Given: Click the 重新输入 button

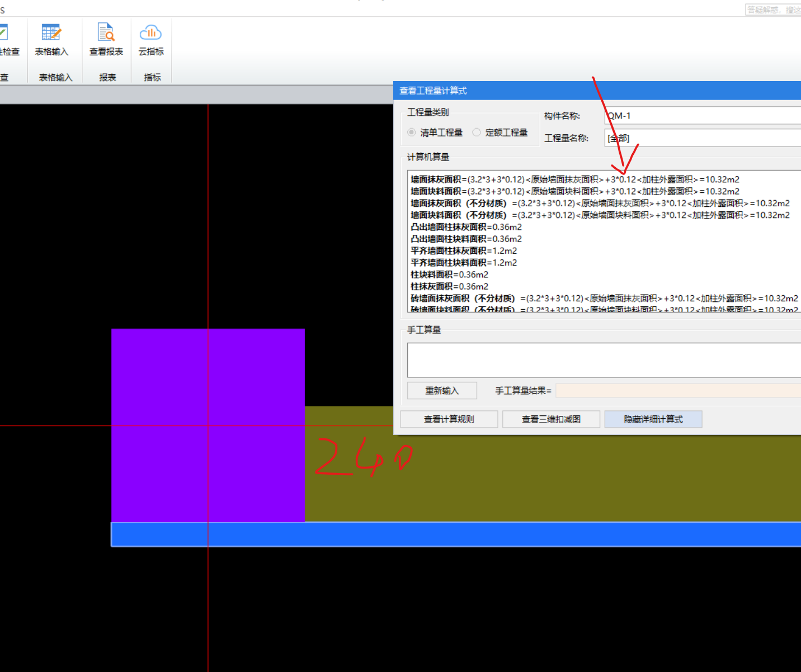Looking at the screenshot, I should coord(442,390).
